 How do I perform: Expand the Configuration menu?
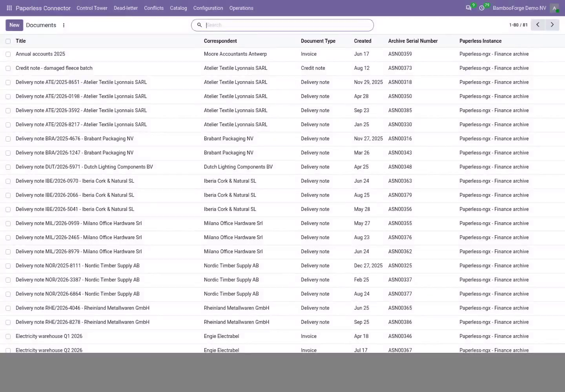click(x=208, y=8)
